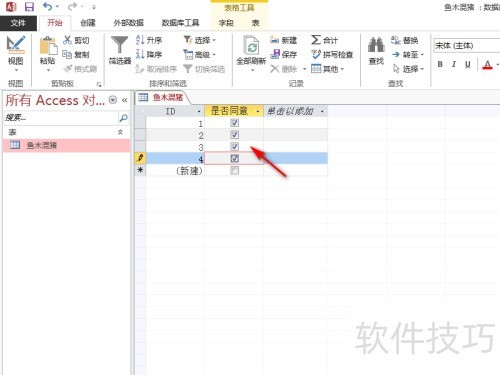Click Toggle Filter (切换筛选)
The image size is (500, 375).
[204, 69]
